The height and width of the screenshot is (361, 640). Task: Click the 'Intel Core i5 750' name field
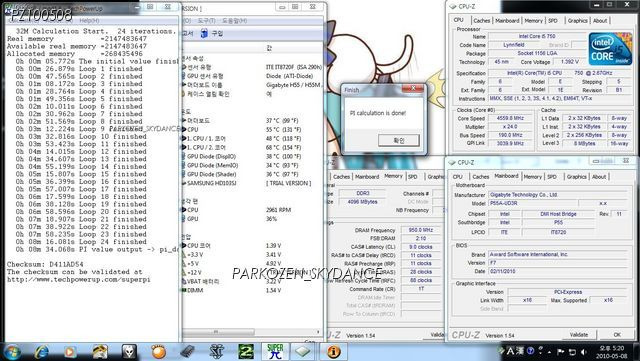tap(537, 36)
